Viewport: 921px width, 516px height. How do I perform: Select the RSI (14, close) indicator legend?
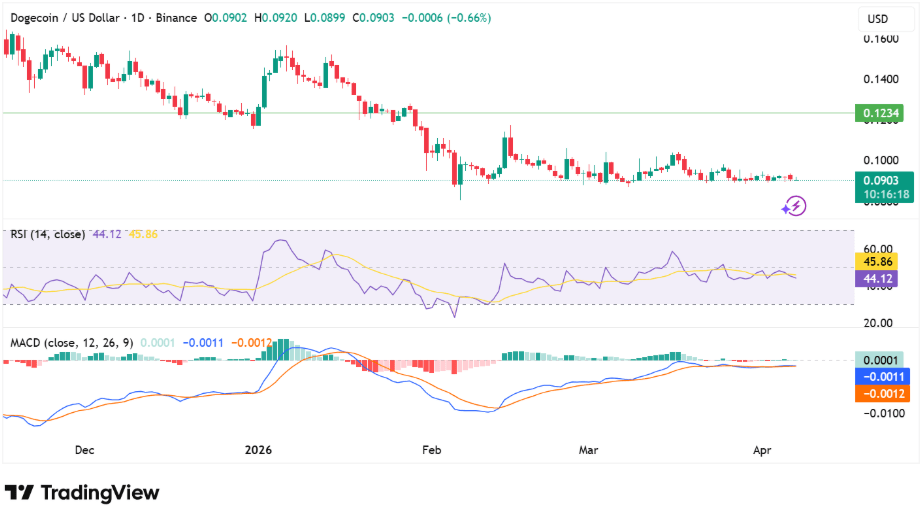pos(48,233)
